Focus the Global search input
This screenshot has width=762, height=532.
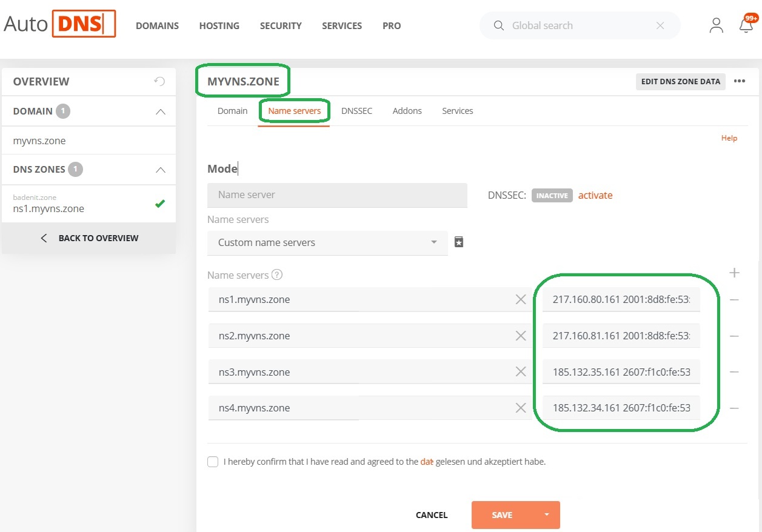click(x=580, y=25)
